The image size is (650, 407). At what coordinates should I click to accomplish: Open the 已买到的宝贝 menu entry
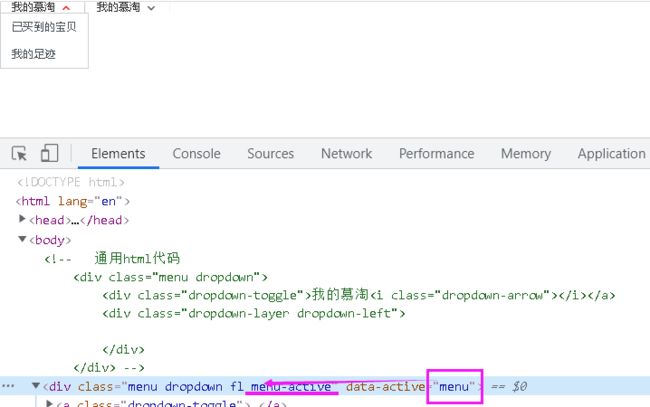click(44, 27)
